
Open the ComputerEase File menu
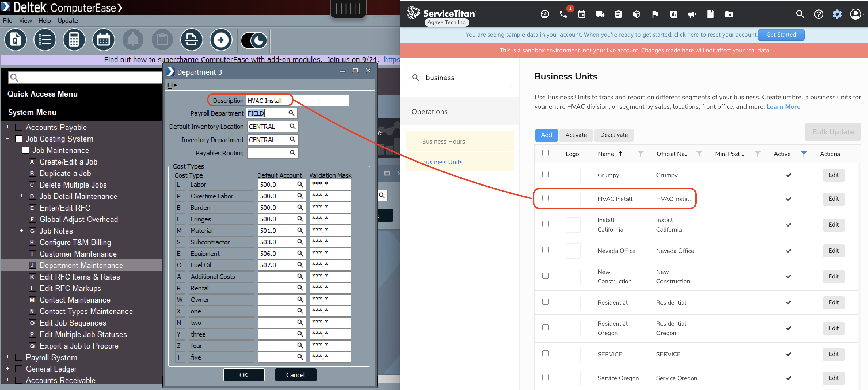(x=7, y=21)
